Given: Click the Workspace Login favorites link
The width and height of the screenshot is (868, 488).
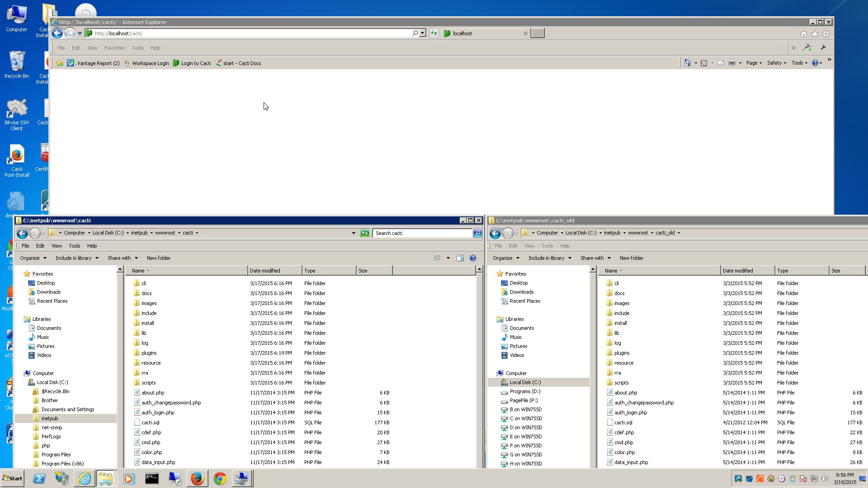Looking at the screenshot, I should point(146,63).
